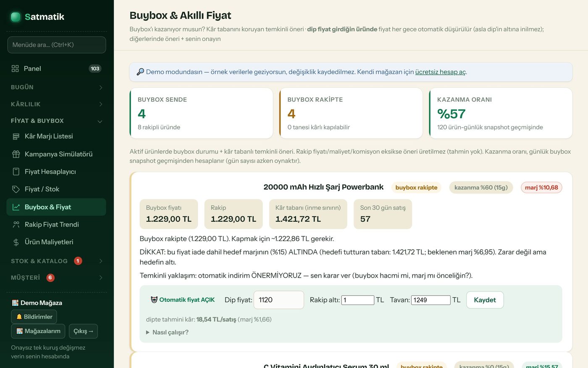The height and width of the screenshot is (368, 588).
Task: Click the Ürün Maliyetleri dollar icon
Action: pos(16,242)
